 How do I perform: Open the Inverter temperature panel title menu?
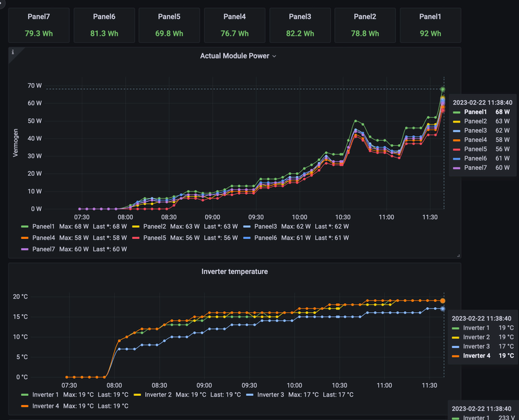click(x=234, y=271)
